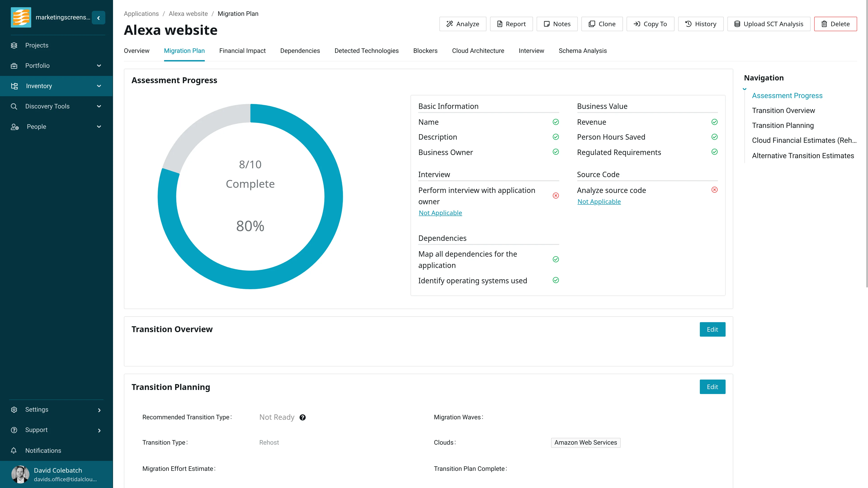This screenshot has height=488, width=868.
Task: Jump to Alternative Transition Estimates in Navigation
Action: point(803,156)
